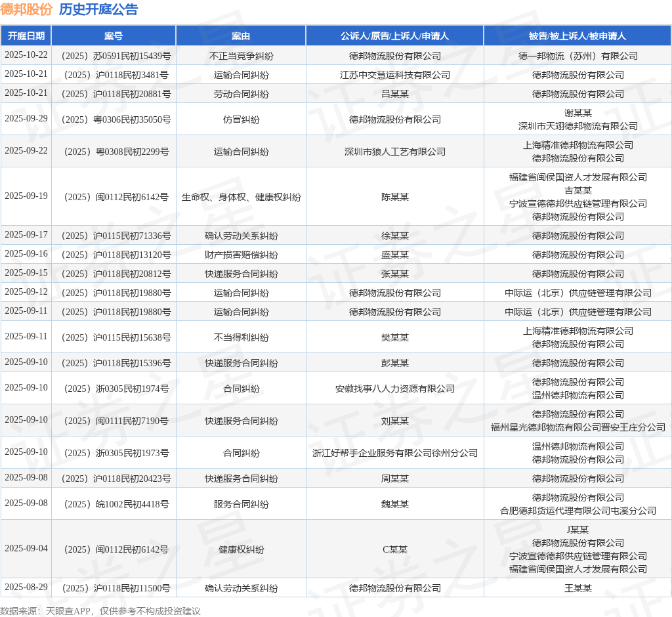Select the 案号 column header
The image size is (672, 617).
pyautogui.click(x=114, y=36)
